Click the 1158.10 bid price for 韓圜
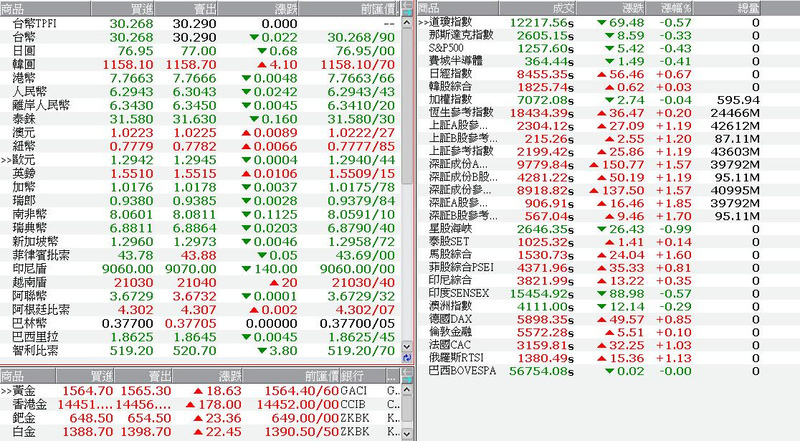Screen dimensions: 800x441 128,65
